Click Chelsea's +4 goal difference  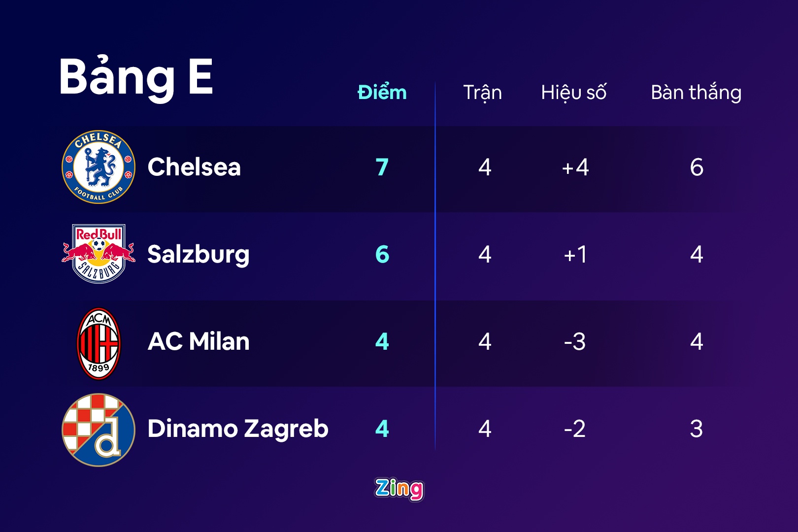tap(575, 167)
